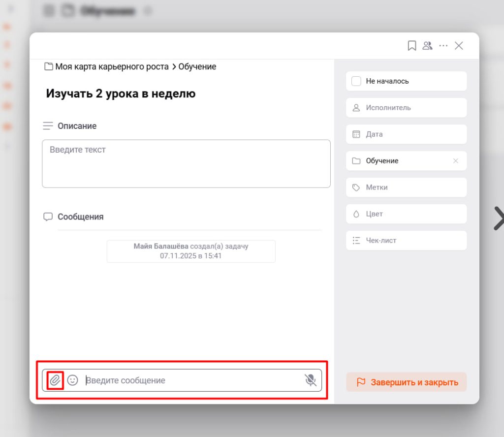Toggle the muted microphone icon

[x=310, y=380]
